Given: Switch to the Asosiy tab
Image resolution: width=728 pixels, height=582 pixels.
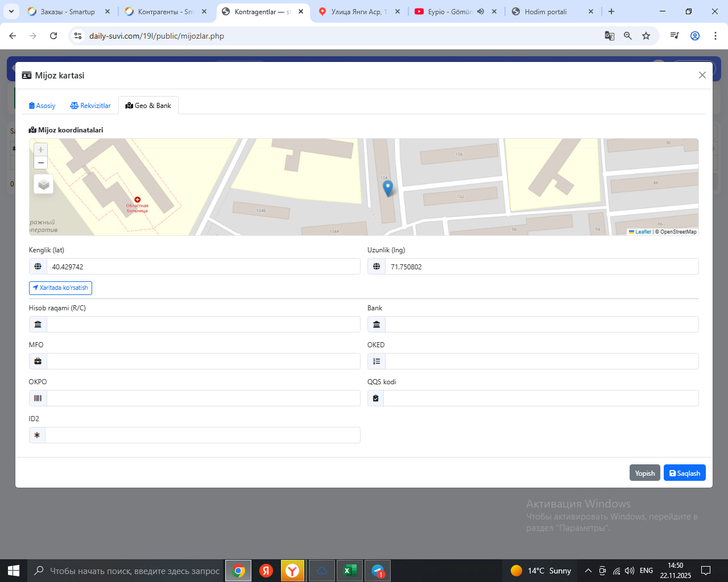Looking at the screenshot, I should [42, 106].
